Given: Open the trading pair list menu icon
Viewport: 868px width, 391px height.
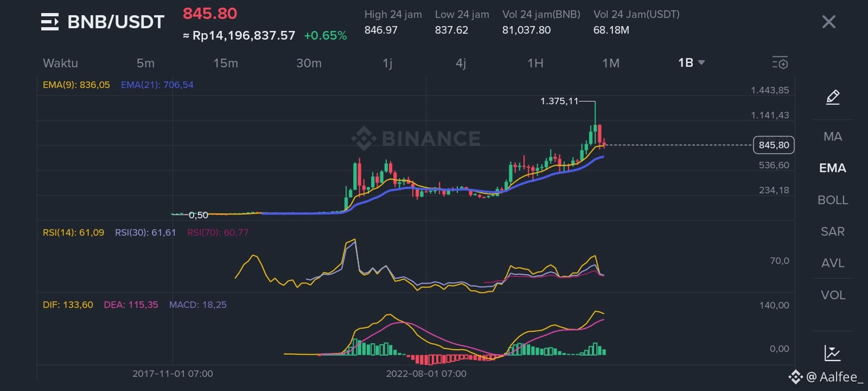Looking at the screenshot, I should coord(50,22).
